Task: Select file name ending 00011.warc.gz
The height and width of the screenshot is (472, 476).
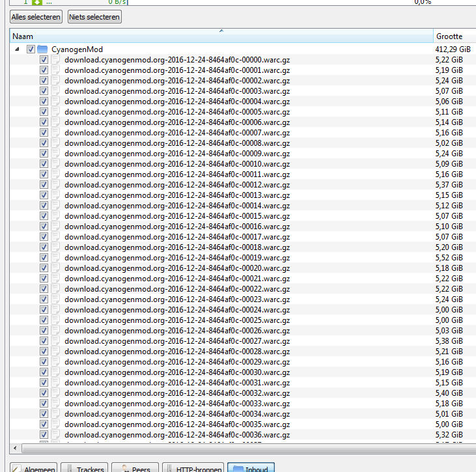Action: [177, 174]
